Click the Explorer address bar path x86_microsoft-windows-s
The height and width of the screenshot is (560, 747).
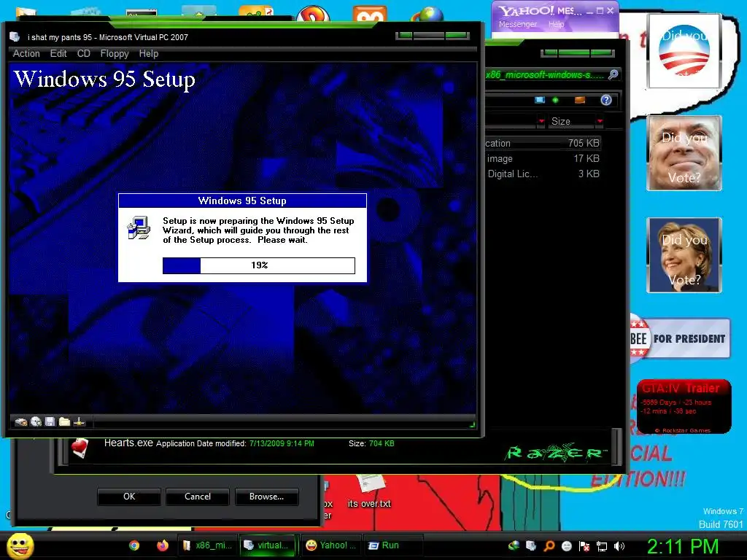pos(546,75)
